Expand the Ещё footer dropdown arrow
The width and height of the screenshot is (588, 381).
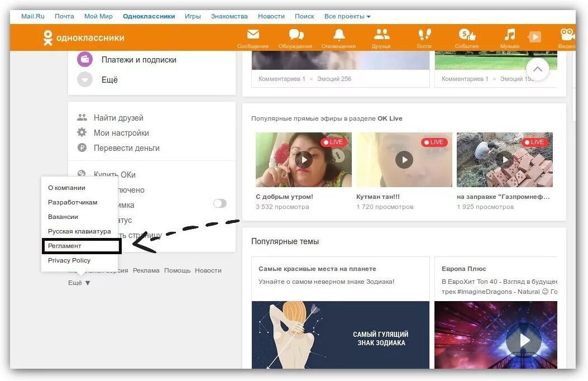(x=87, y=283)
